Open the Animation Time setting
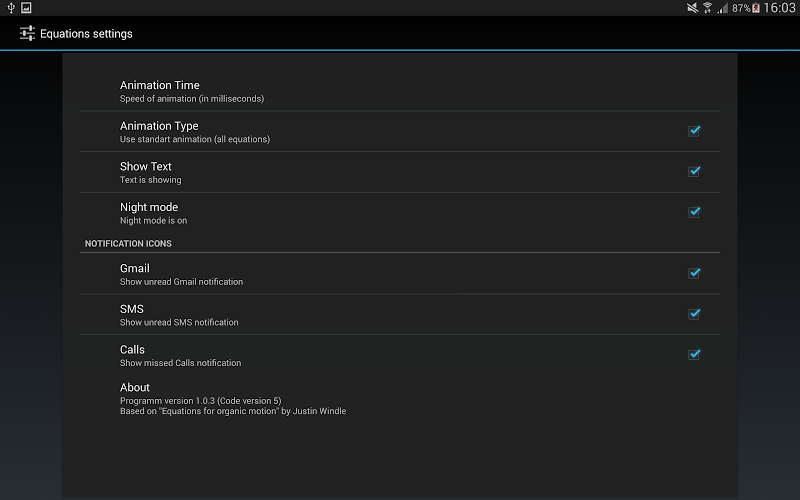Screen dimensions: 800x500 click(400, 91)
